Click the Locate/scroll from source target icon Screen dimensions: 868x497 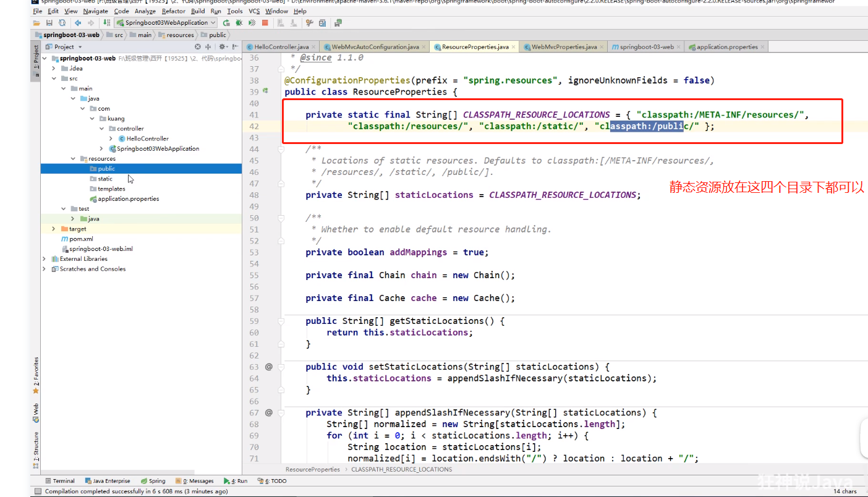(x=198, y=46)
